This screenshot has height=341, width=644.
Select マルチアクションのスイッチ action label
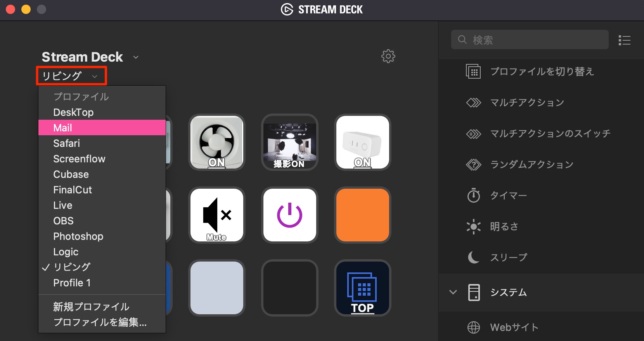550,134
